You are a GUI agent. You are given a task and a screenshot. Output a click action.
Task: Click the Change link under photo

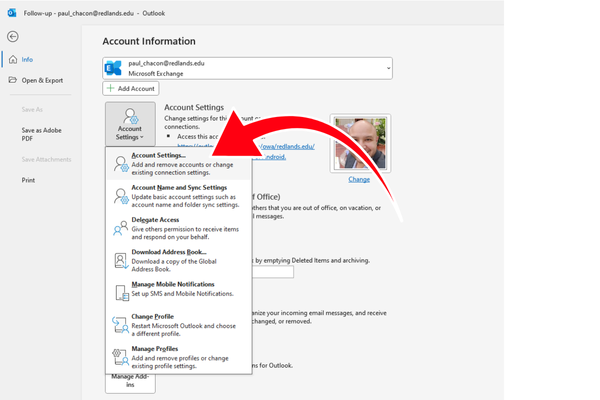[359, 179]
